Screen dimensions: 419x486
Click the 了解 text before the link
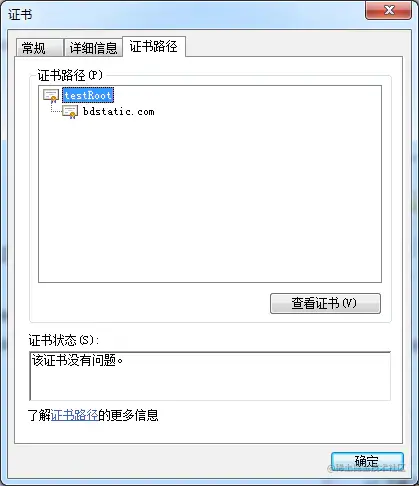pyautogui.click(x=39, y=415)
